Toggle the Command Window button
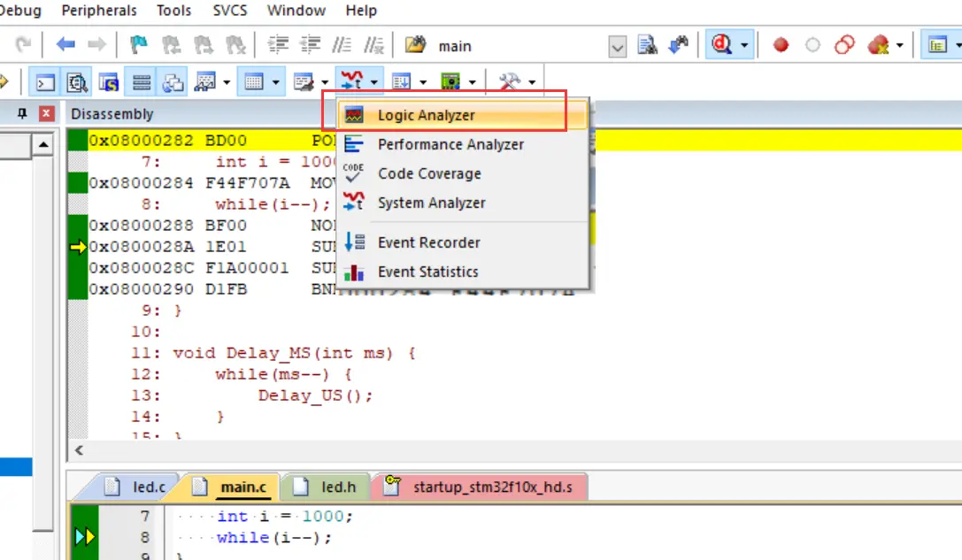Image resolution: width=962 pixels, height=560 pixels. pos(45,82)
